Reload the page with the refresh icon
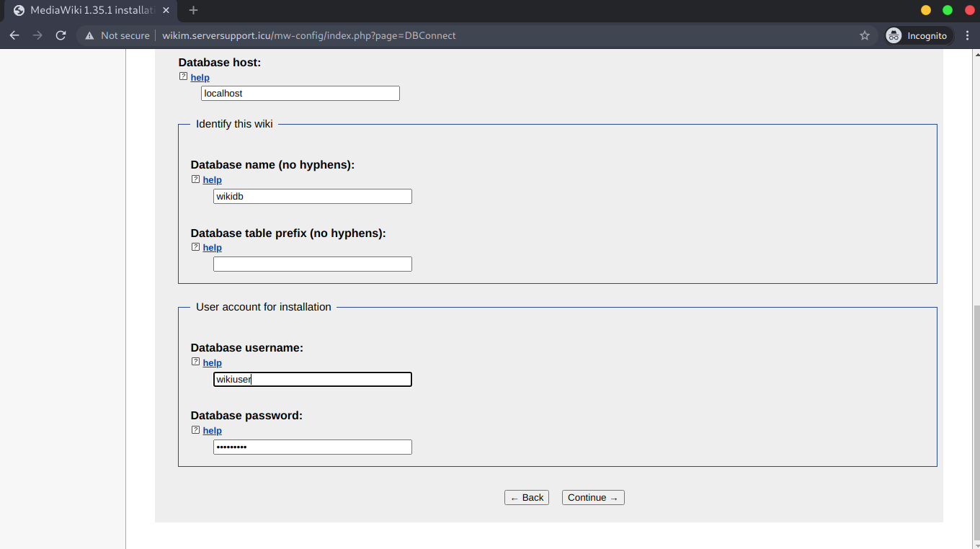This screenshot has height=549, width=980. point(61,35)
